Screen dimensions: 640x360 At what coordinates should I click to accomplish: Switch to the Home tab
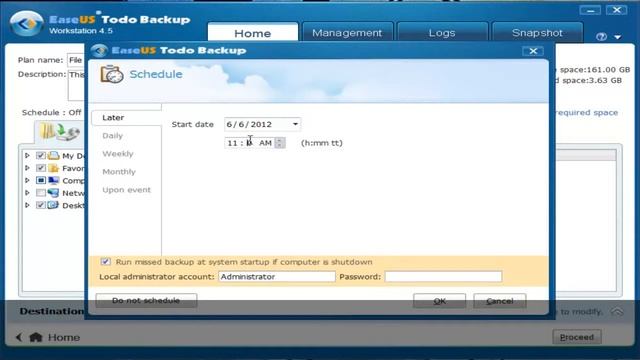253,33
